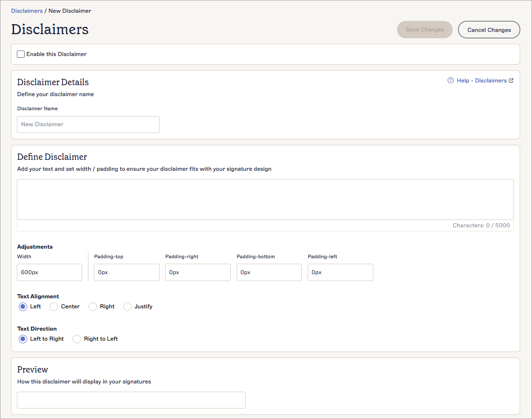This screenshot has width=532, height=419.
Task: Select Right text alignment
Action: [93, 307]
